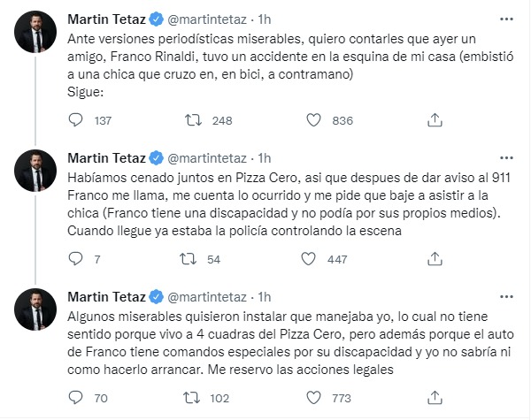This screenshot has width=531, height=420.
Task: Open more options on the second tweet
Action: [x=504, y=157]
